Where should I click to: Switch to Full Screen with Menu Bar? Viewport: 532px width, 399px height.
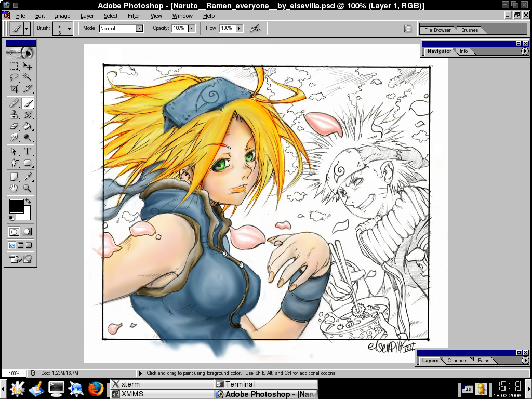21,245
